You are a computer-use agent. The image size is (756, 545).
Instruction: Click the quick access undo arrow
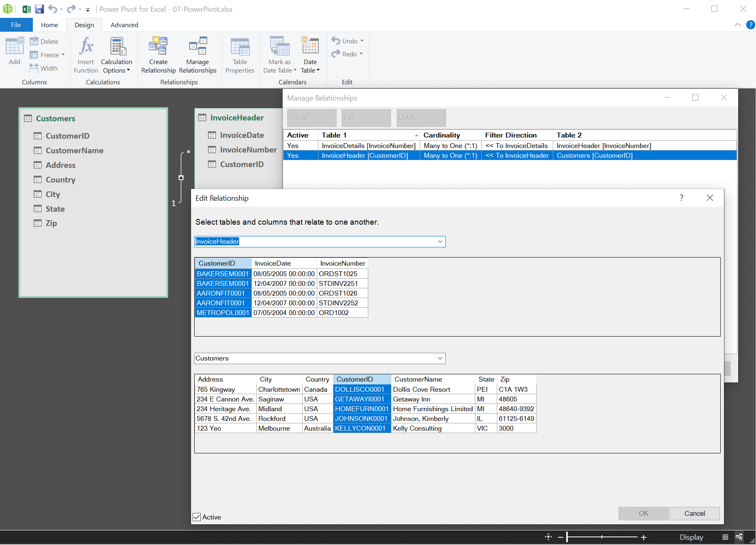pos(53,9)
